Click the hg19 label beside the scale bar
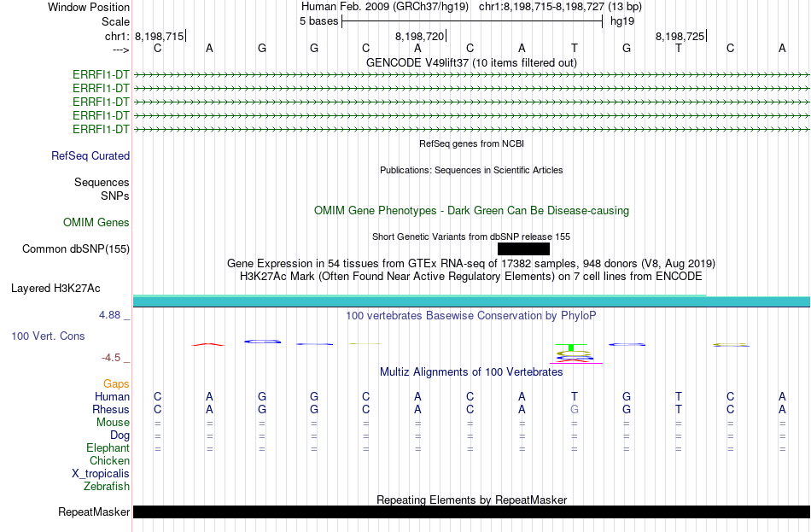Screen dimensions: 811x532 pyautogui.click(x=622, y=21)
